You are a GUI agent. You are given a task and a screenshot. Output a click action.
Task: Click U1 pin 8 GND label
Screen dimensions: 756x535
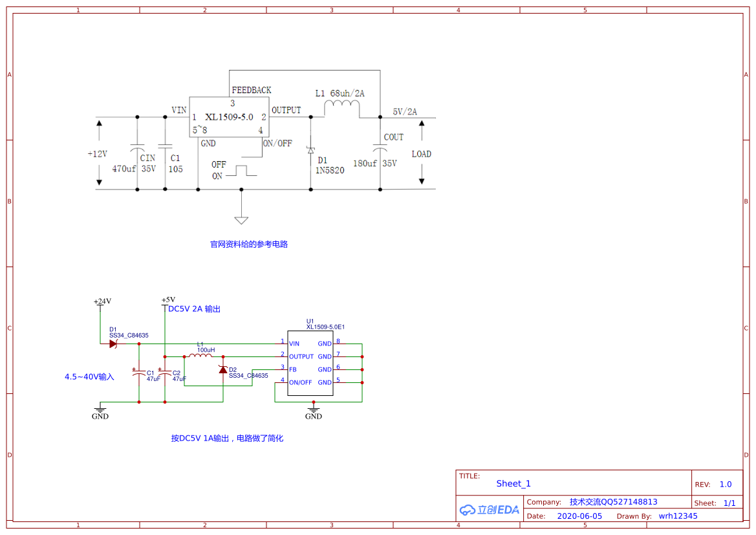325,344
